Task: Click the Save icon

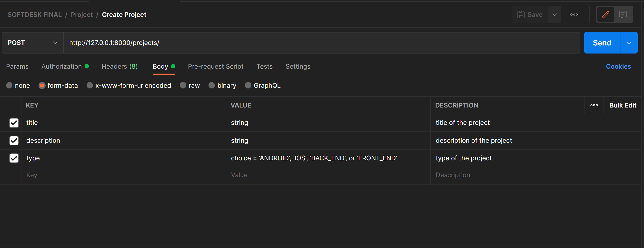Action: point(522,14)
